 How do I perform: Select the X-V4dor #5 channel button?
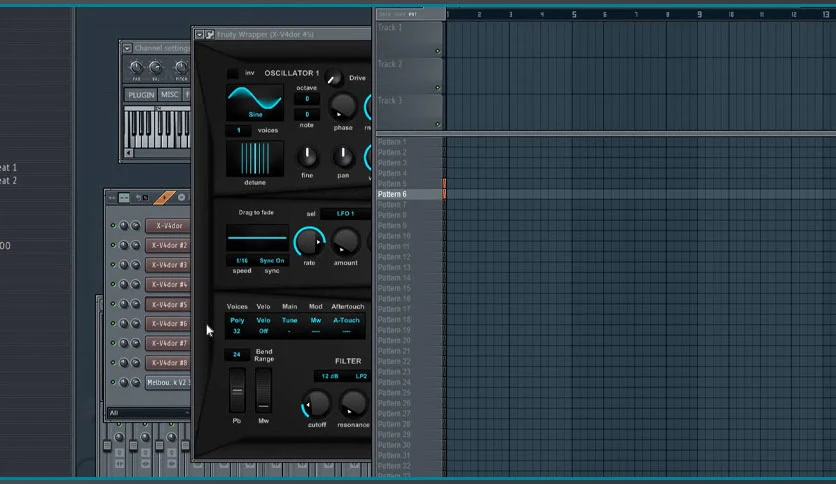click(168, 305)
